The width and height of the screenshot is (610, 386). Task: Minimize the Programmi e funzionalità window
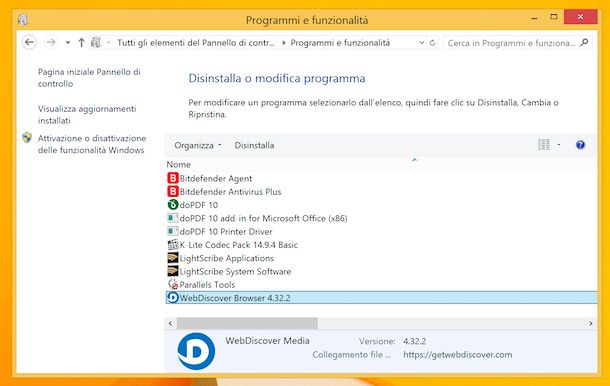[535, 18]
